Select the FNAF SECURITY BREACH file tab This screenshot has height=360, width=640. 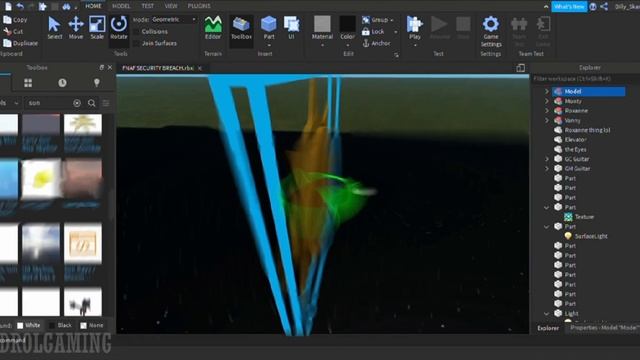[x=158, y=68]
